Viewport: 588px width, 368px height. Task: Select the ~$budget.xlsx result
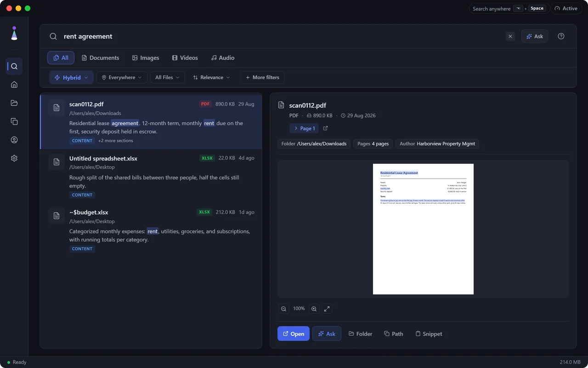coord(151,230)
